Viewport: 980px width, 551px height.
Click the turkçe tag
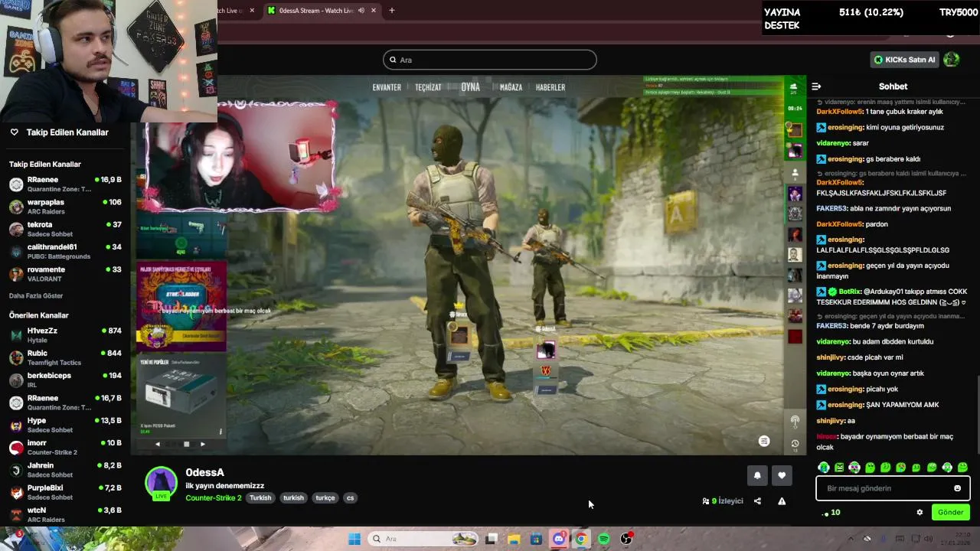pos(325,498)
